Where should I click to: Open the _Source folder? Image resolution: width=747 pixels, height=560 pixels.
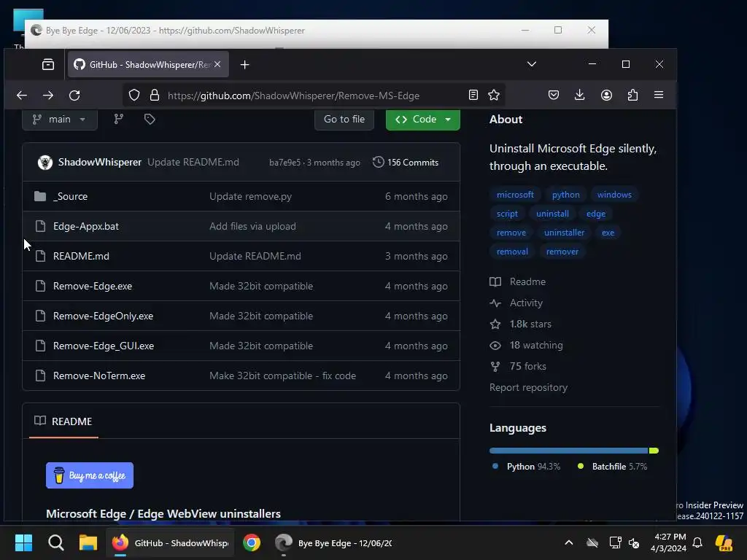click(x=71, y=196)
